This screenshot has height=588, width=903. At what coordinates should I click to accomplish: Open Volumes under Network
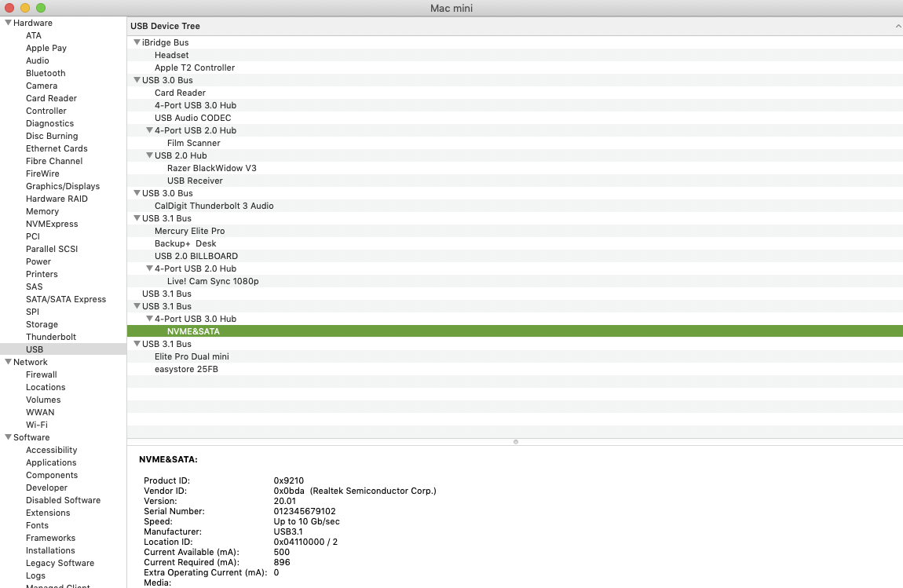[x=43, y=400]
